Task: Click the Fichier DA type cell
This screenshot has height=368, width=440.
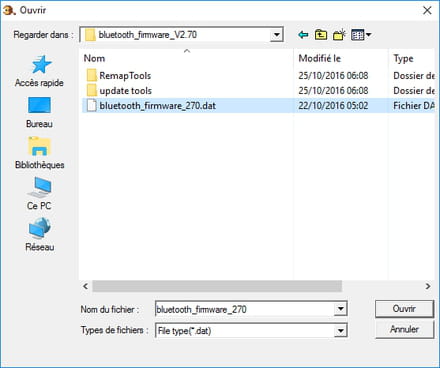Action: click(414, 106)
